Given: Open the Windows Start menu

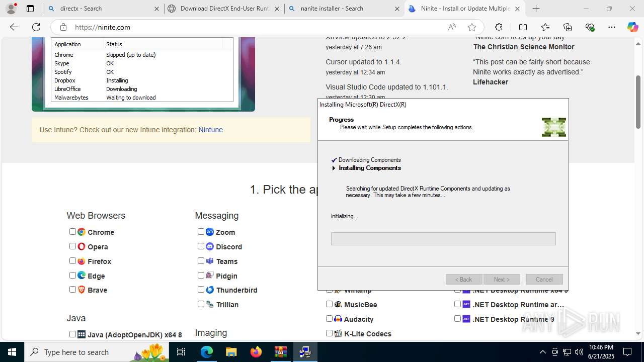Looking at the screenshot, I should (x=12, y=352).
